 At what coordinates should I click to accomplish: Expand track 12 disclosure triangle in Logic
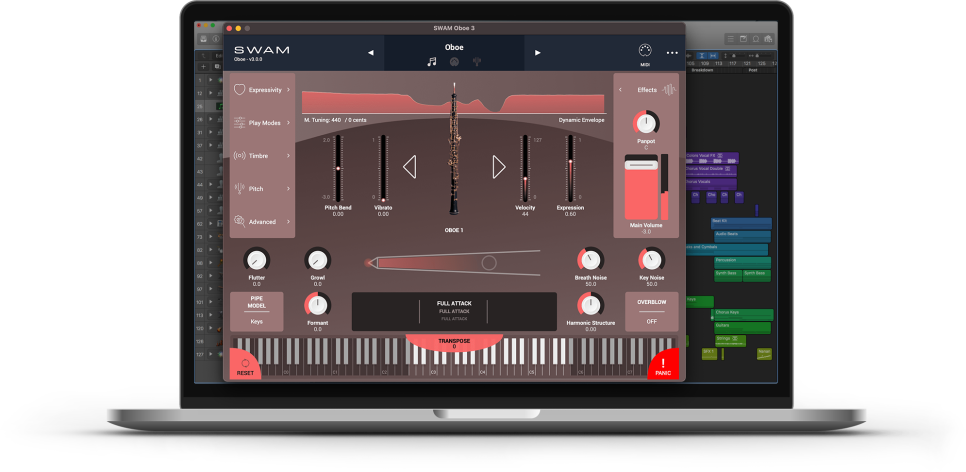(x=211, y=93)
